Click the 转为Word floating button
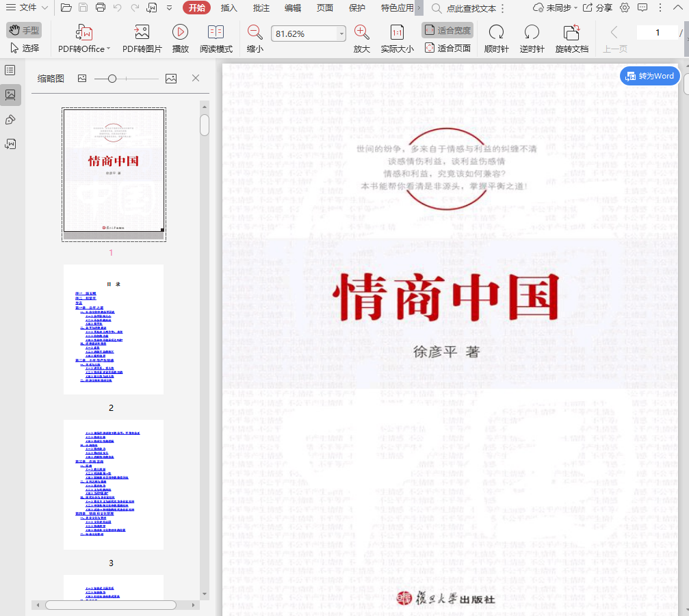This screenshot has height=616, width=689. click(650, 76)
